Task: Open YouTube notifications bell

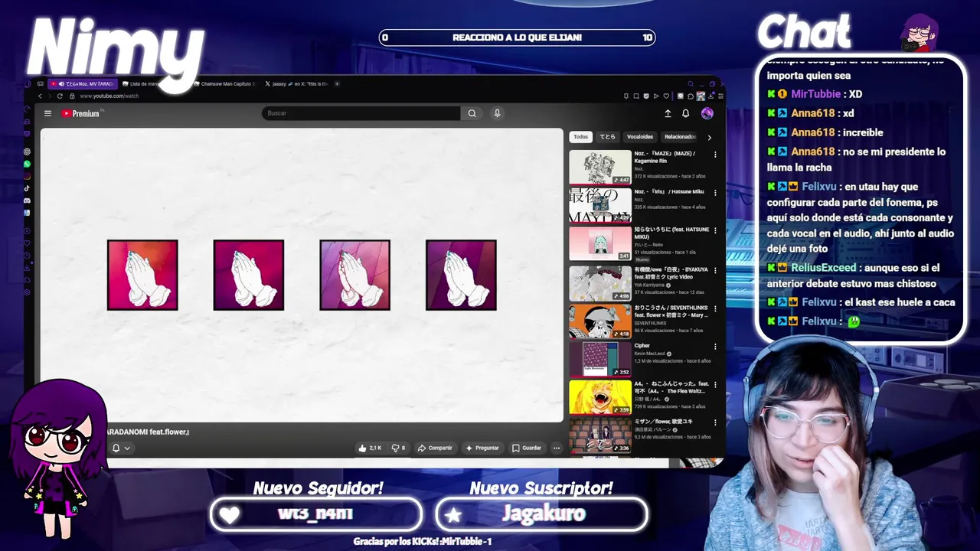Action: coord(685,113)
